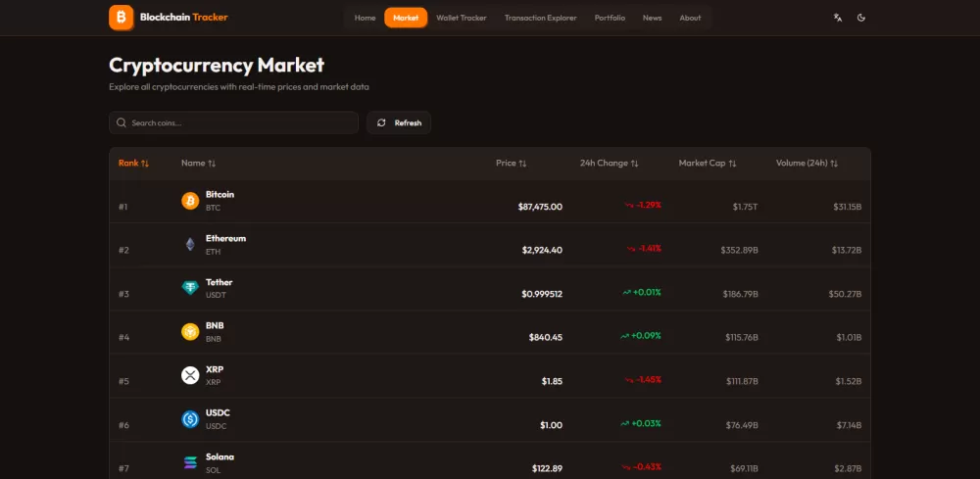Viewport: 980px width, 479px height.
Task: Click BNB's uptrend arrow icon
Action: 624,336
